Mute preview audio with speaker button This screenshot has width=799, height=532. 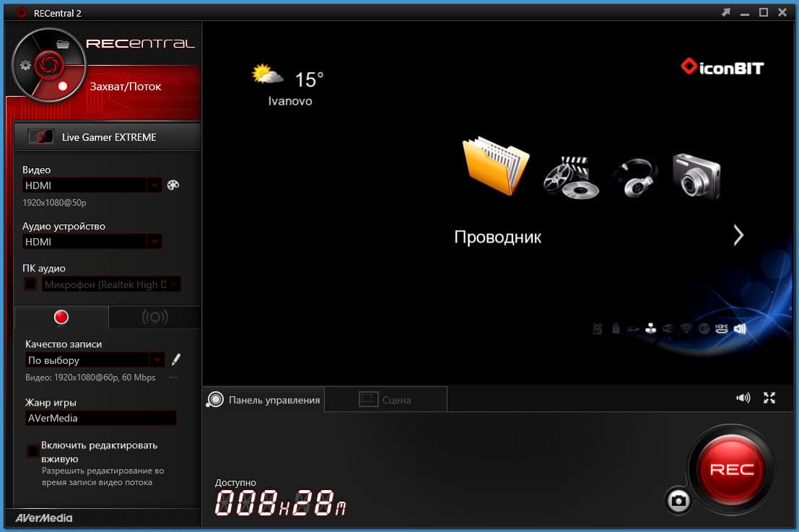pos(743,398)
